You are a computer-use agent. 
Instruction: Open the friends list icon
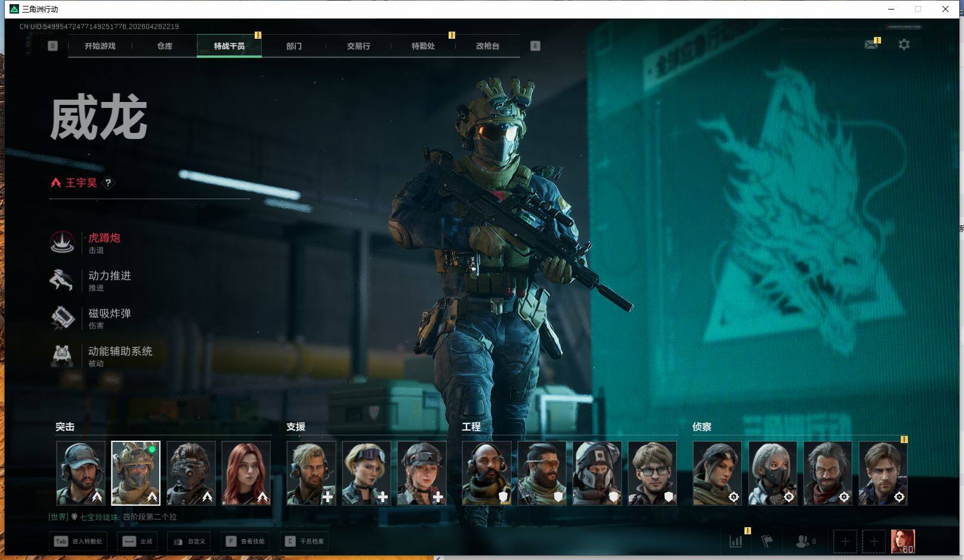point(803,542)
